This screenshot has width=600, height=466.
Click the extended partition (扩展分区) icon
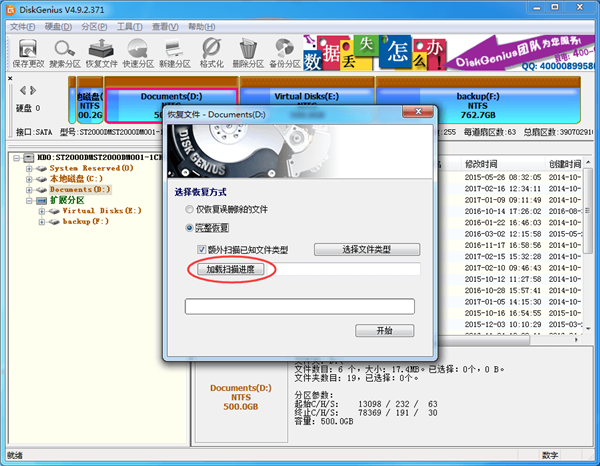[x=41, y=200]
